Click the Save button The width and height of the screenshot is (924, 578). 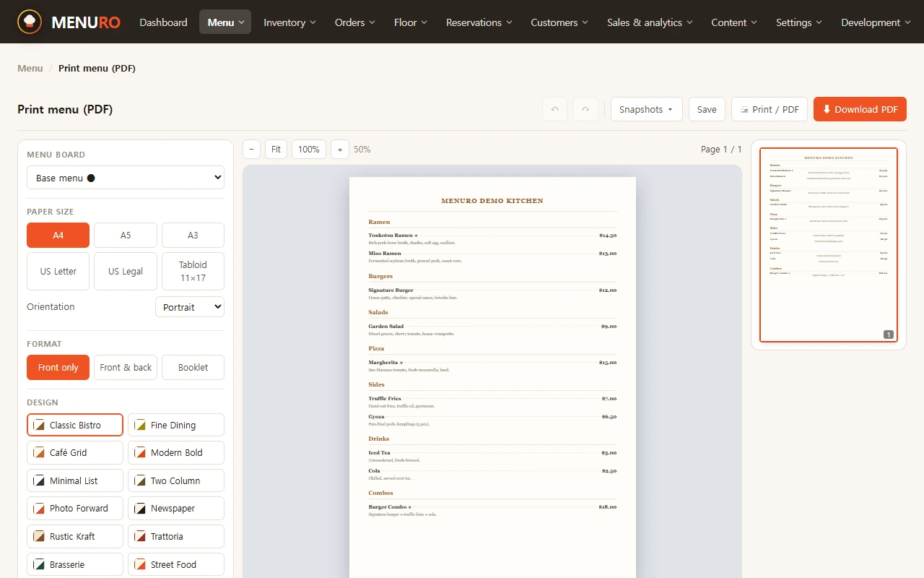click(707, 109)
